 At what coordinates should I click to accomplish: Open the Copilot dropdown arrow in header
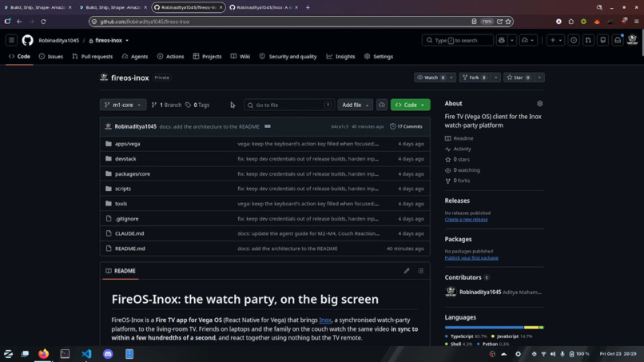pos(511,40)
